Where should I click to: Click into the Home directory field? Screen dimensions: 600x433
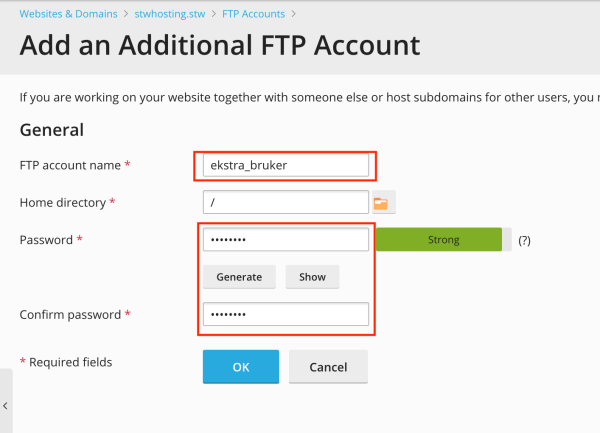[x=286, y=202]
